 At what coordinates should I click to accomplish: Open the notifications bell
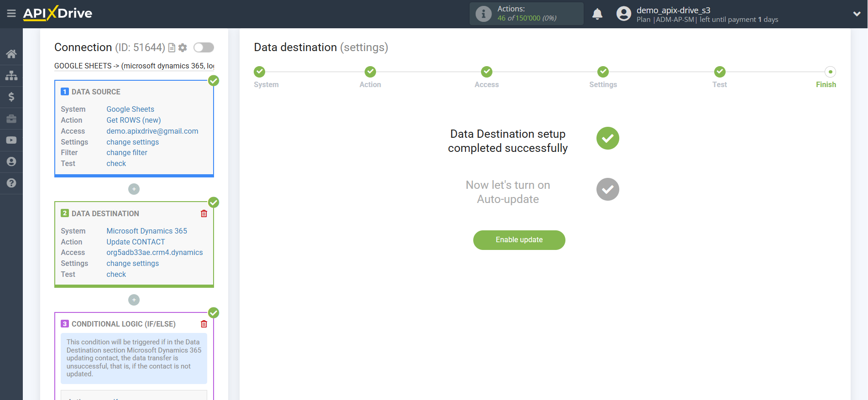pos(597,14)
